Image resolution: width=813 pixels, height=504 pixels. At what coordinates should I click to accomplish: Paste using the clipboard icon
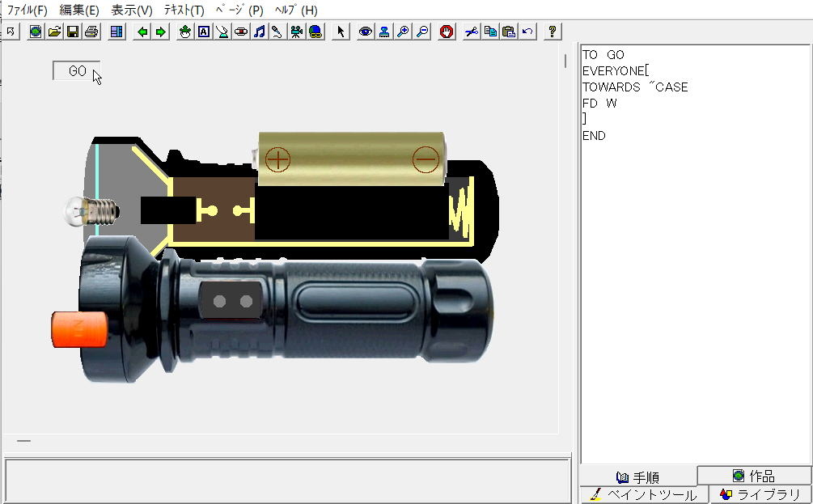(509, 32)
